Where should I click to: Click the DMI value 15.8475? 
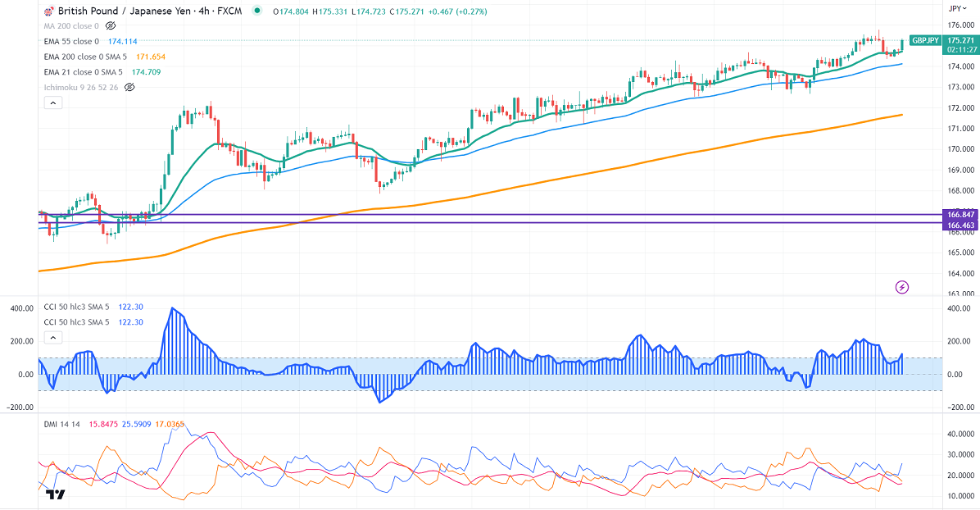pos(103,424)
